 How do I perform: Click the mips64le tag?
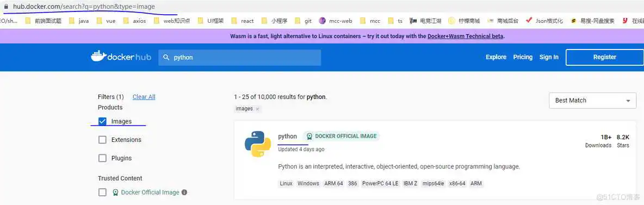click(x=433, y=184)
